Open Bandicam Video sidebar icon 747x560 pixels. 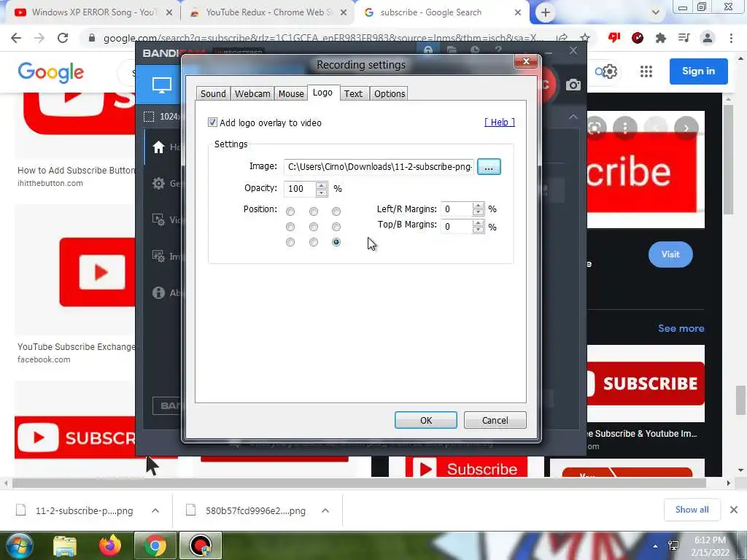click(158, 219)
